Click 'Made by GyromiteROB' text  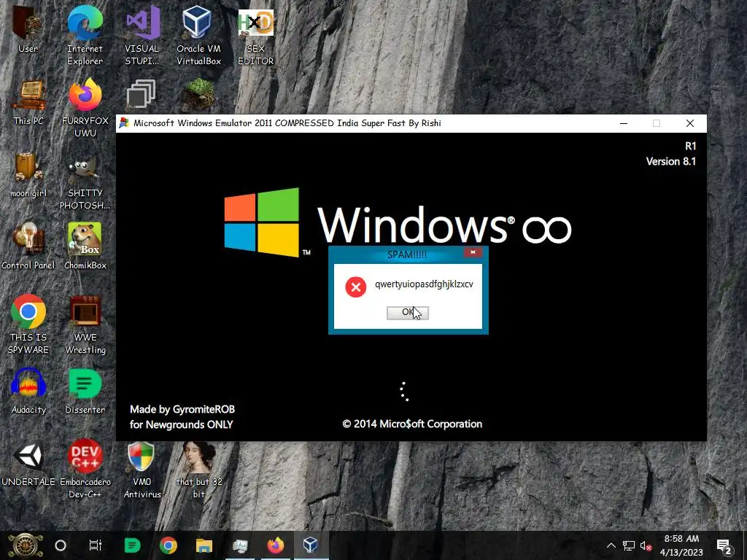pyautogui.click(x=182, y=410)
